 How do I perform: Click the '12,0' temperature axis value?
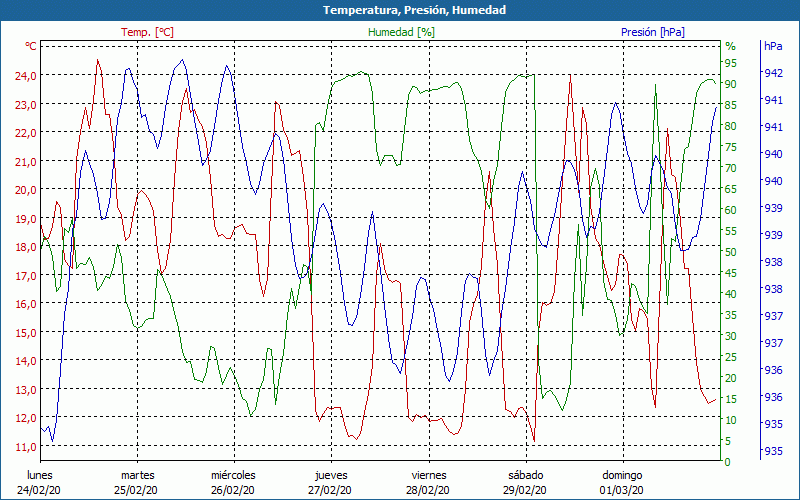point(26,417)
